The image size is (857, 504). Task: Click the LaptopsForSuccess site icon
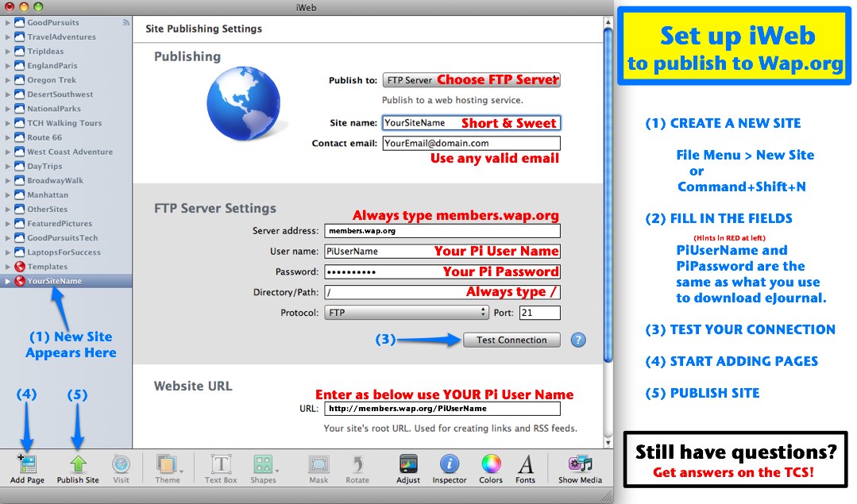(20, 252)
